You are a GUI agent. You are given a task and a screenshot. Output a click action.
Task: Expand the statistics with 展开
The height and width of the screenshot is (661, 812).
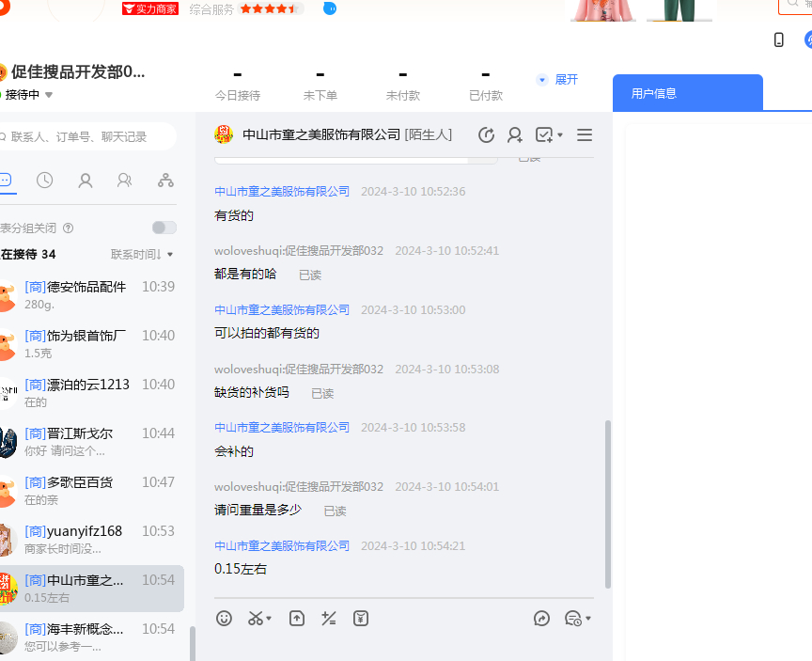tap(558, 80)
